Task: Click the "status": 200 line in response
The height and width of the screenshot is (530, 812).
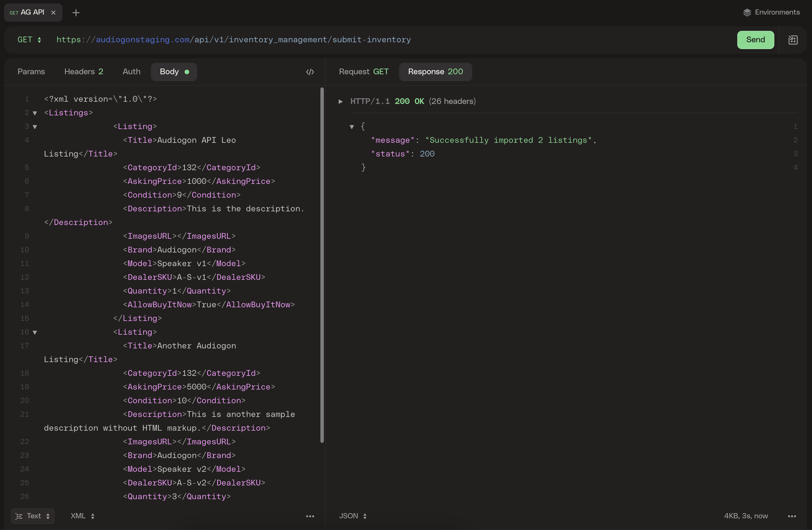Action: (402, 154)
